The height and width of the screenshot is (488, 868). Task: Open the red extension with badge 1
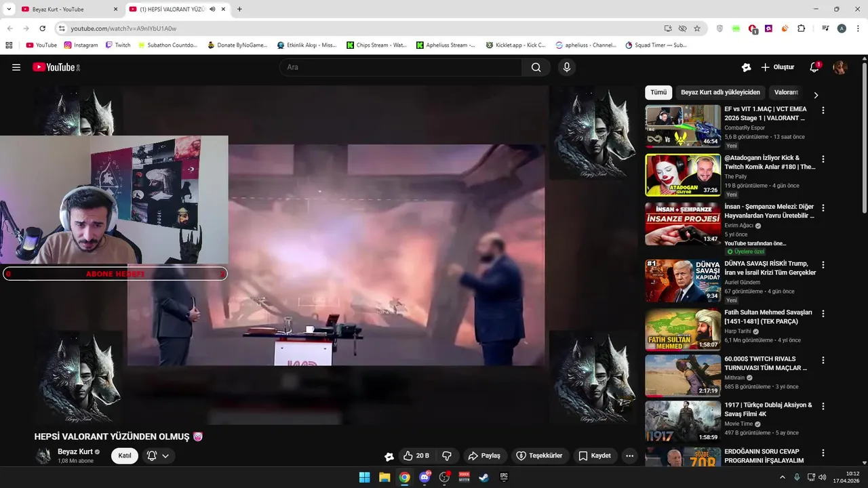[752, 28]
